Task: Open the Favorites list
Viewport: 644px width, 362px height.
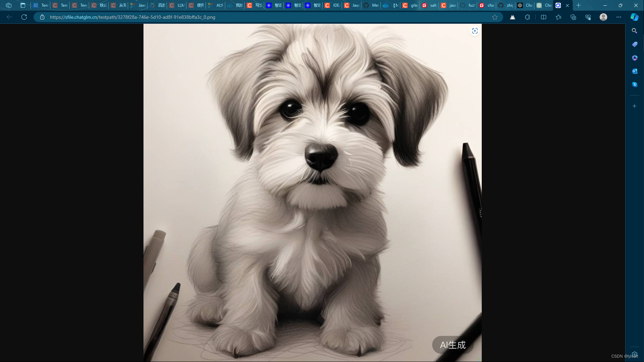Action: [x=558, y=17]
